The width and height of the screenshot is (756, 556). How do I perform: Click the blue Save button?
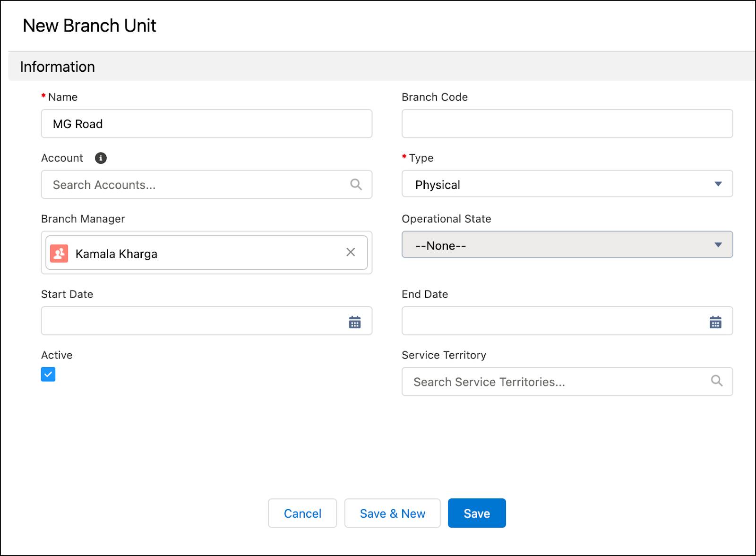click(477, 513)
